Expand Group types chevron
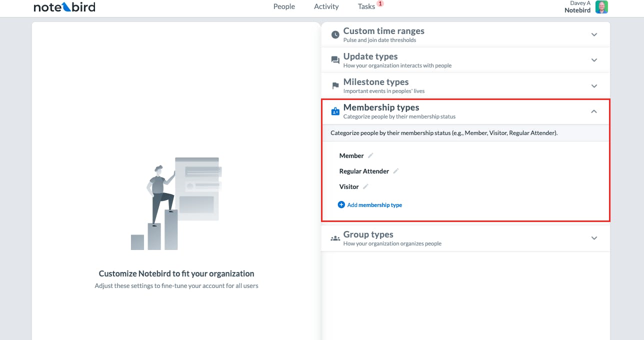Image resolution: width=644 pixels, height=340 pixels. pos(594,238)
